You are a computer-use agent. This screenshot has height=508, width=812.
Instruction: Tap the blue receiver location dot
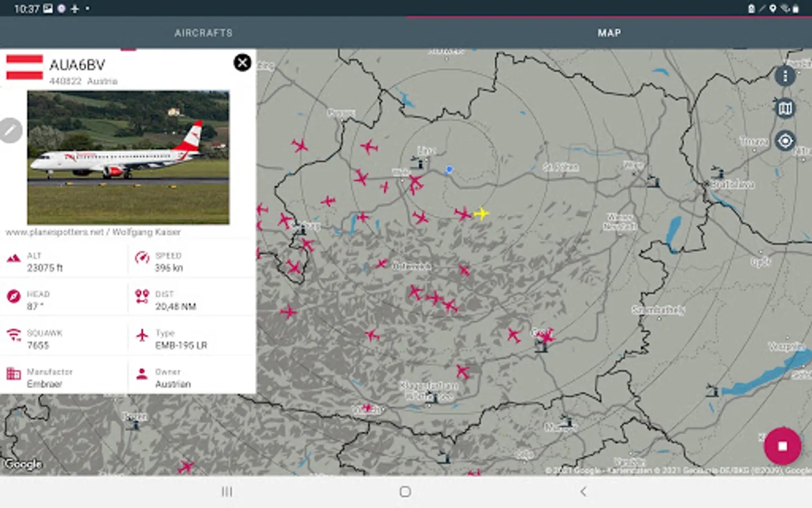pos(449,169)
